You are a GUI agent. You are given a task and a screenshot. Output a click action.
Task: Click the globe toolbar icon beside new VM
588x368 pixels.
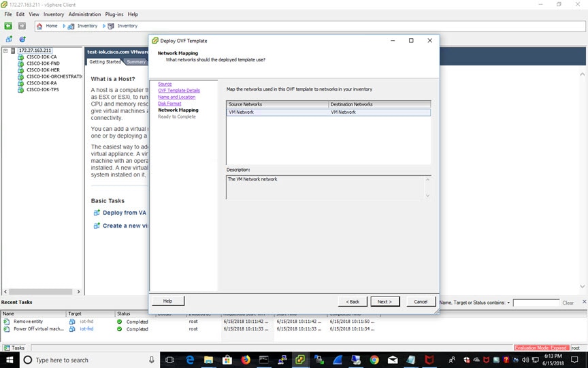(22, 39)
